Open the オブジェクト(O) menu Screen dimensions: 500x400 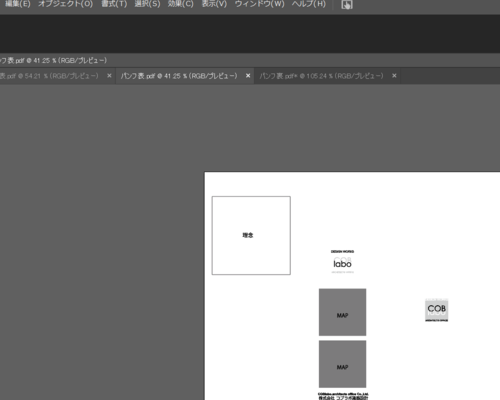pyautogui.click(x=65, y=4)
